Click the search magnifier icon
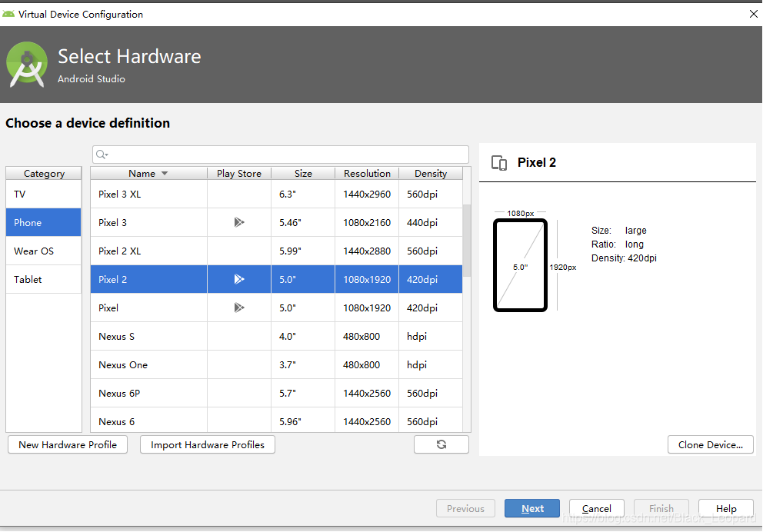Image resolution: width=763 pixels, height=532 pixels. point(102,155)
